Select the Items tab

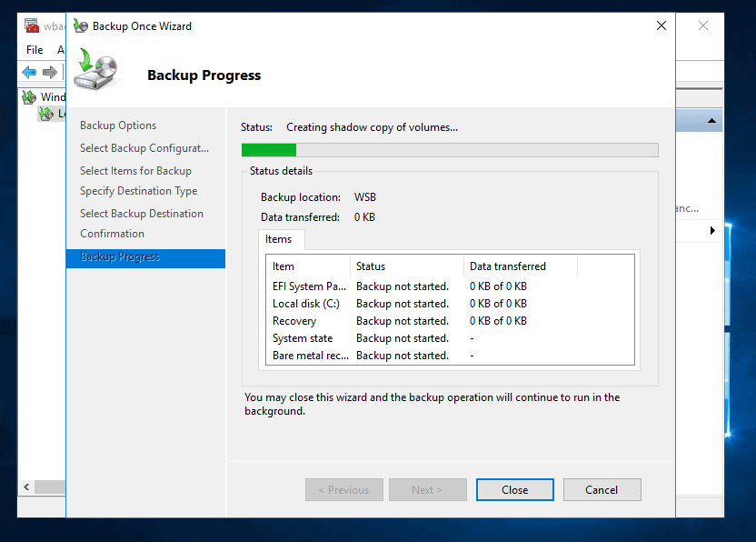click(x=279, y=239)
